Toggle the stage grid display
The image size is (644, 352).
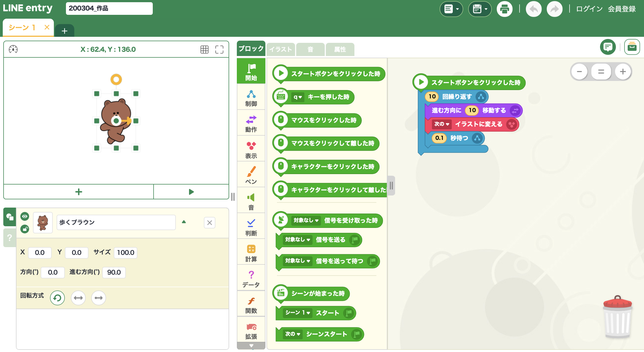(x=204, y=49)
